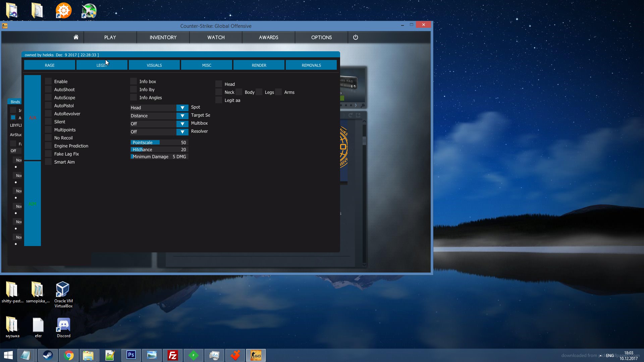644x362 pixels.
Task: Click the CS:GO home icon
Action: (x=76, y=37)
